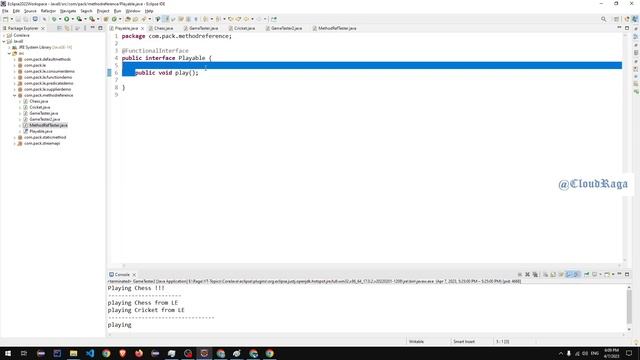The height and width of the screenshot is (360, 640).
Task: Select Playable.java in Package Explorer
Action: [x=41, y=131]
